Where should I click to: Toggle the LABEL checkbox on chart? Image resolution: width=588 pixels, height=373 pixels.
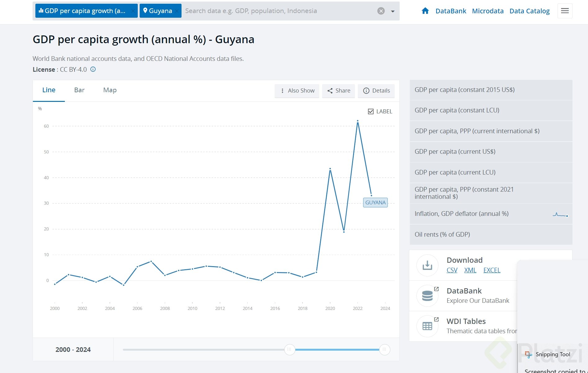coord(370,111)
